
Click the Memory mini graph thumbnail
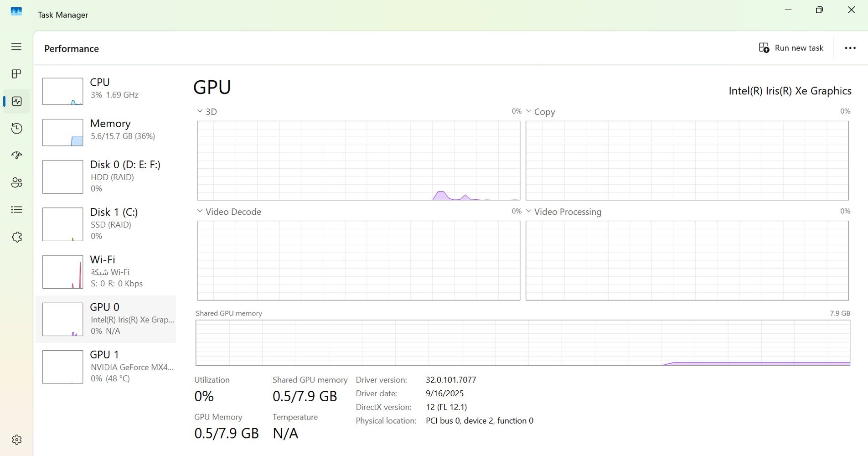tap(63, 132)
